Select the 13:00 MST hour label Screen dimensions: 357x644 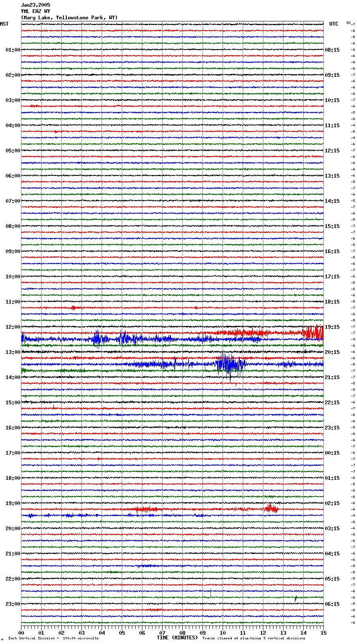13,352
